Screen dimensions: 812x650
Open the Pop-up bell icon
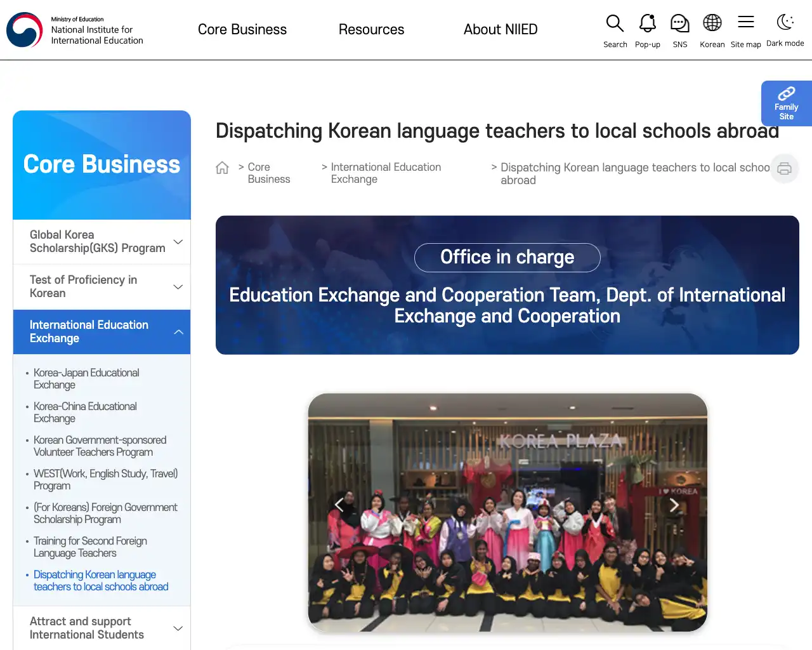647,23
